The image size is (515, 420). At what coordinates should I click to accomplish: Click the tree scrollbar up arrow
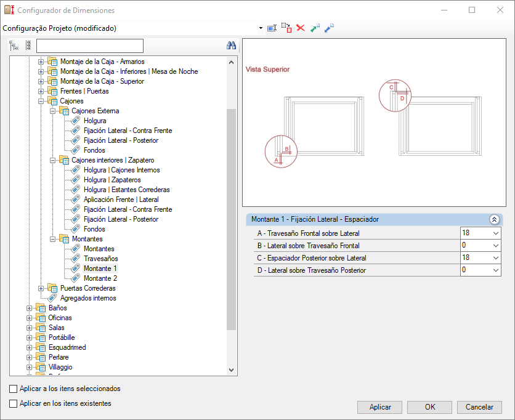[231, 62]
